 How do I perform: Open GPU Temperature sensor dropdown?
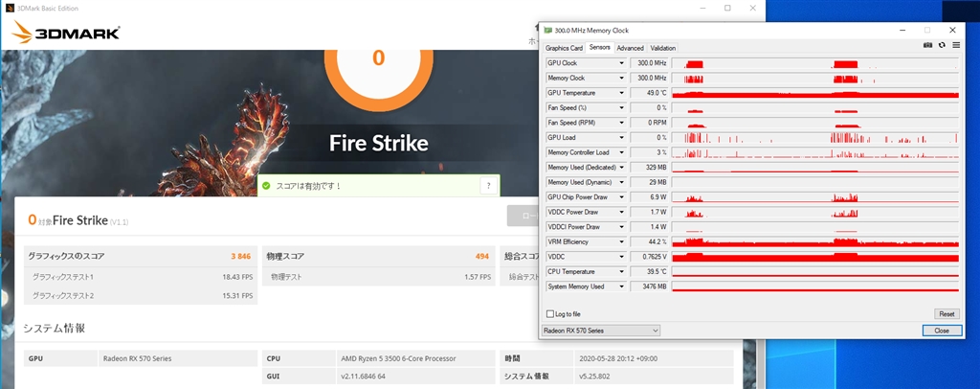[x=622, y=93]
